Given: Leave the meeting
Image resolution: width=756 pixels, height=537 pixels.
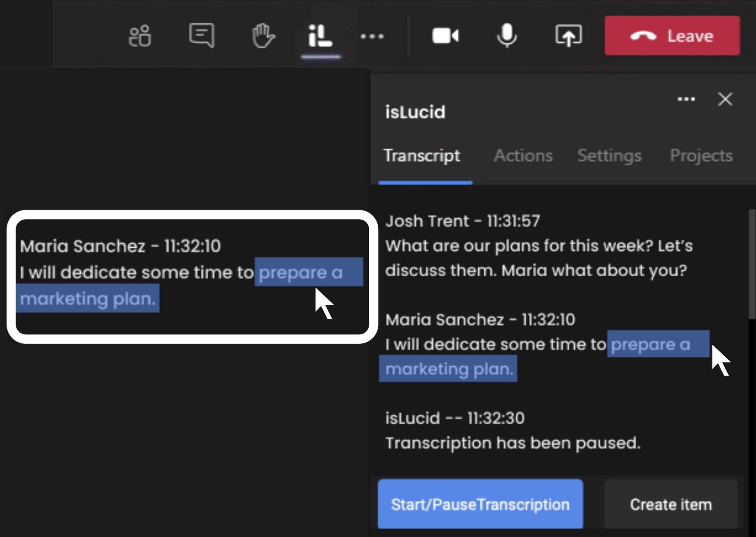Looking at the screenshot, I should tap(672, 36).
